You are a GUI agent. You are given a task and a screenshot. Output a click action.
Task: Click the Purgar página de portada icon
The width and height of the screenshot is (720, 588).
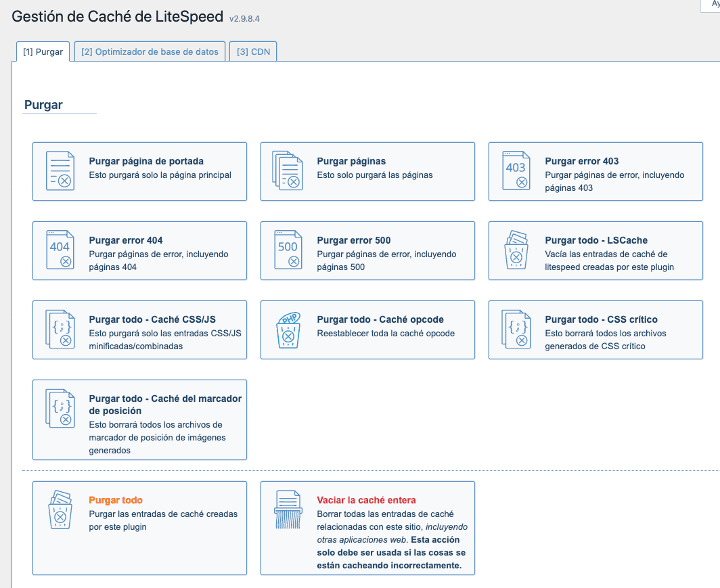click(x=60, y=171)
